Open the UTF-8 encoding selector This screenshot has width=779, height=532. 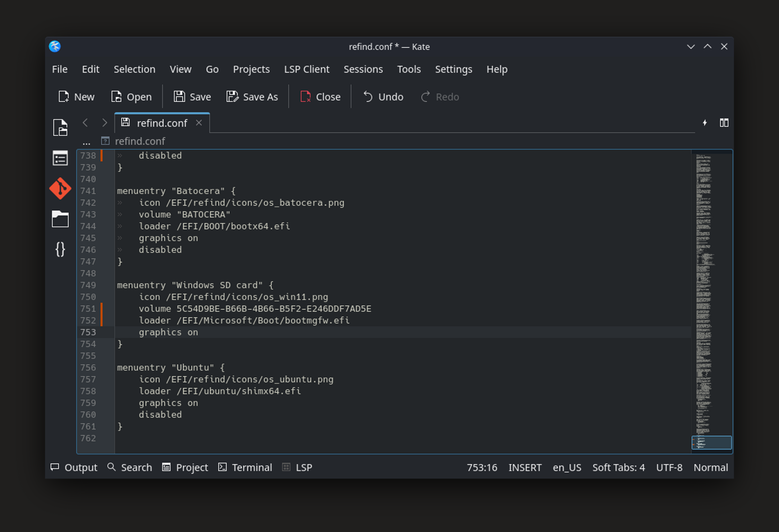[x=669, y=468]
